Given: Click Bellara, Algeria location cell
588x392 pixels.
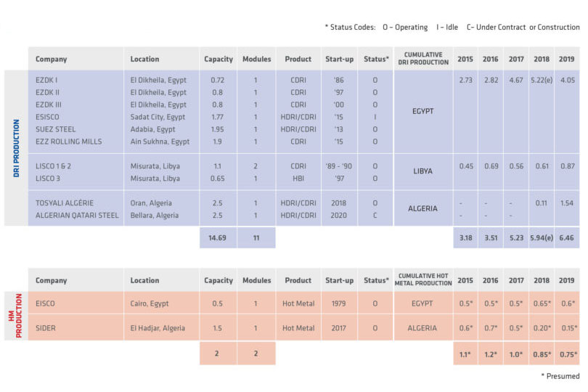Looking at the screenshot, I should coord(154,216).
